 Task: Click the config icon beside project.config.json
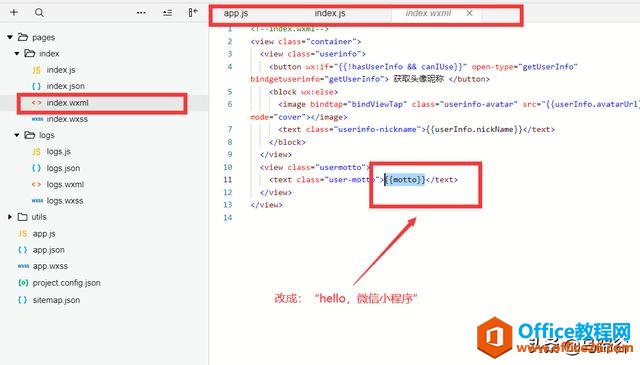(x=23, y=283)
